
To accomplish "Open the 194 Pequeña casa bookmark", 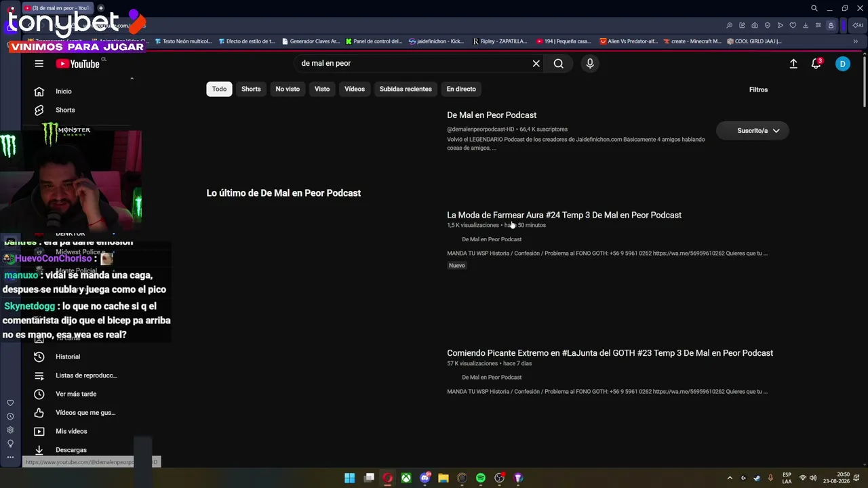I will pyautogui.click(x=564, y=41).
